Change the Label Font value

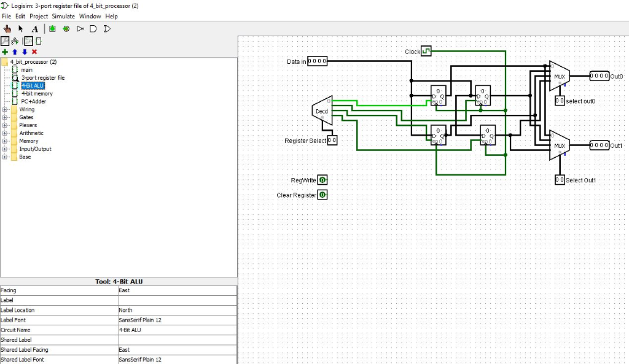pyautogui.click(x=178, y=320)
